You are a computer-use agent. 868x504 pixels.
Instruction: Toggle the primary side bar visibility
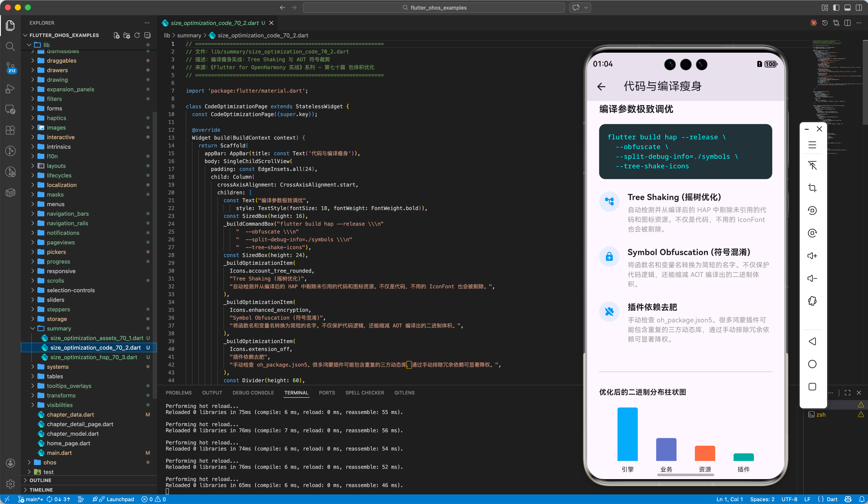pos(836,8)
